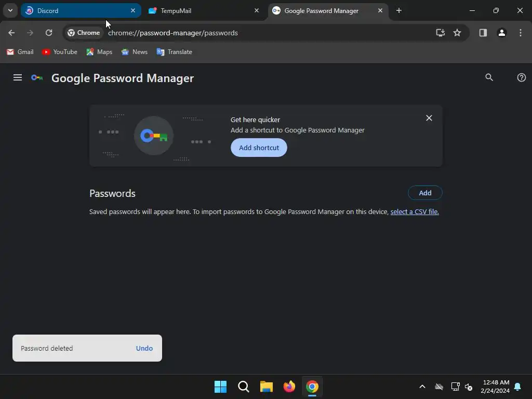Click the Google Password Manager key logo

[x=37, y=78]
